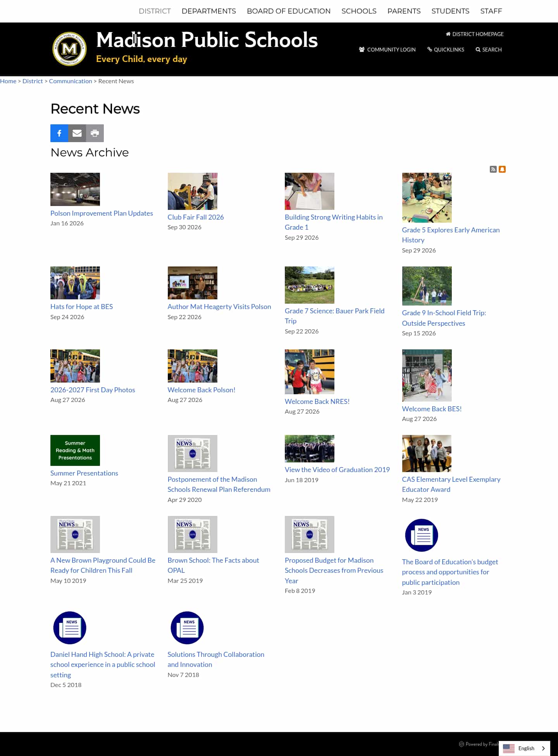Click the print page icon
Viewport: 558px width, 756px height.
(95, 133)
